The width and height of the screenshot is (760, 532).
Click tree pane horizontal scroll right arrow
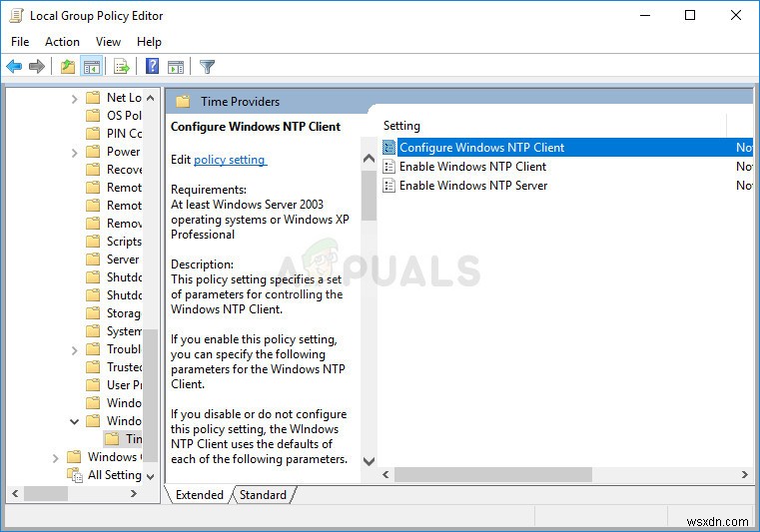133,494
